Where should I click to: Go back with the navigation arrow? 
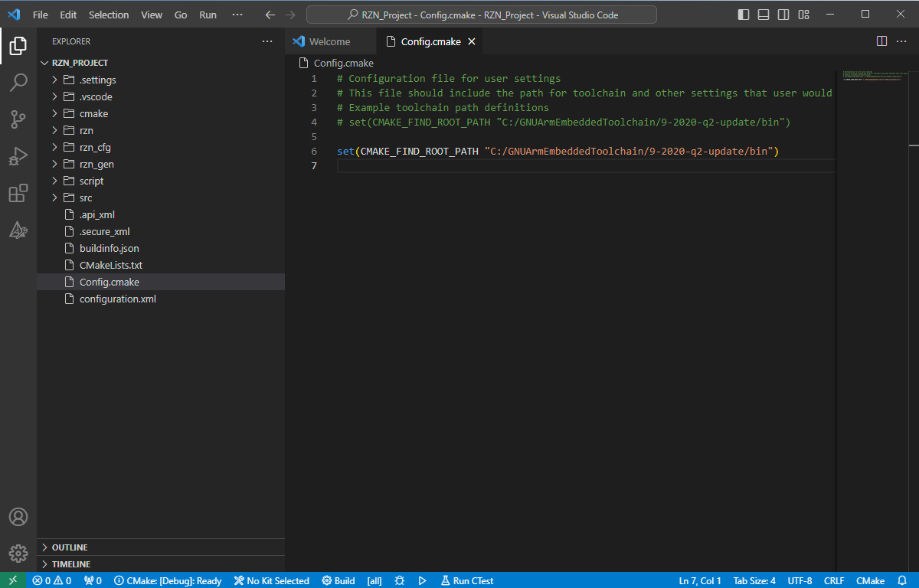(270, 15)
